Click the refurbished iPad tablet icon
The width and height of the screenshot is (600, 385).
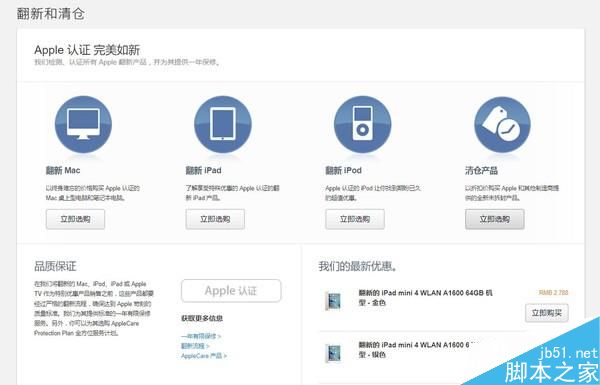click(x=223, y=125)
